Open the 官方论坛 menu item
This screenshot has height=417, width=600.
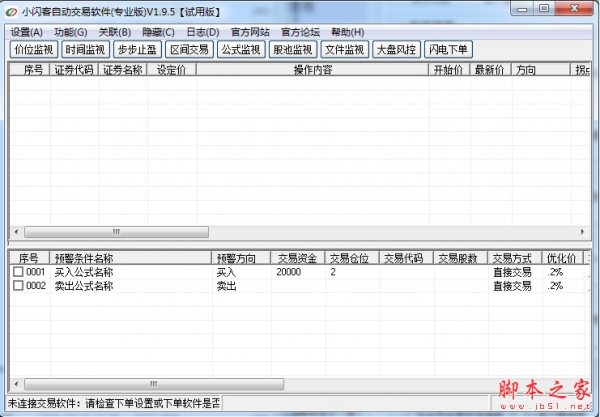click(x=300, y=32)
